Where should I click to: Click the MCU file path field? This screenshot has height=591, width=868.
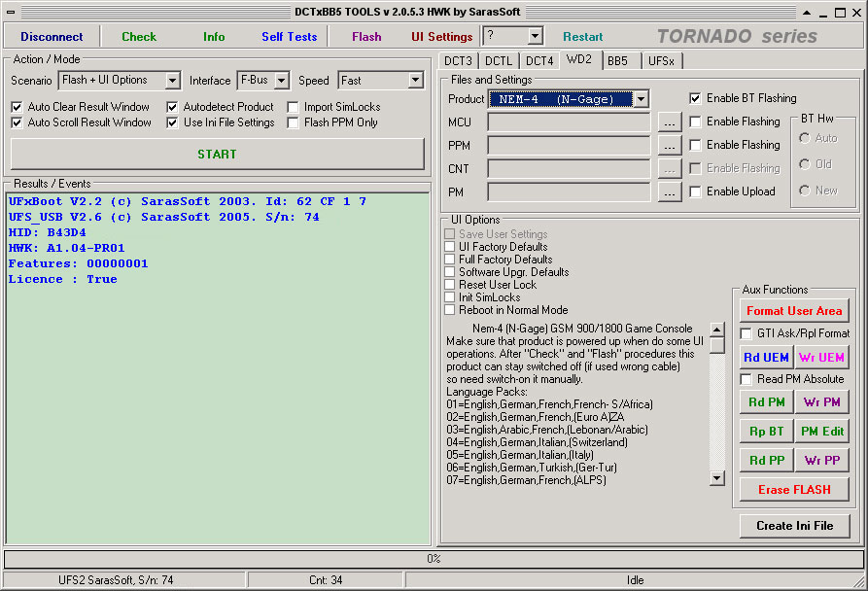(569, 122)
